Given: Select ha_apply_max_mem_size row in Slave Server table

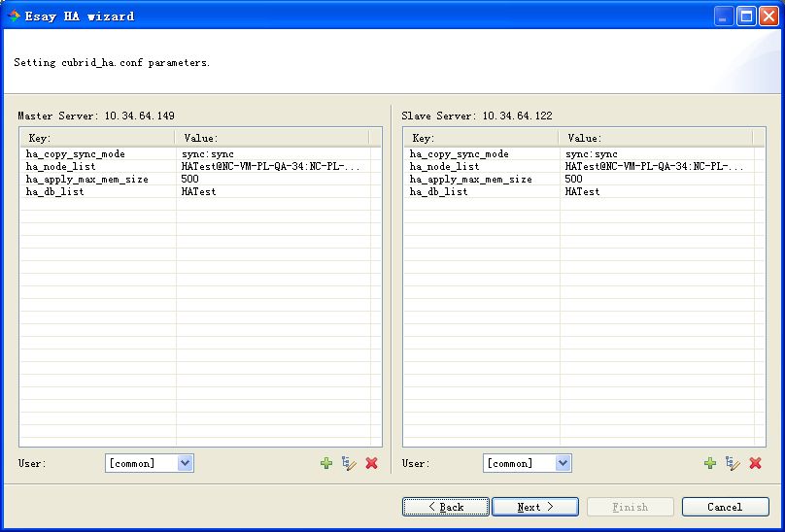Looking at the screenshot, I should pyautogui.click(x=470, y=180).
